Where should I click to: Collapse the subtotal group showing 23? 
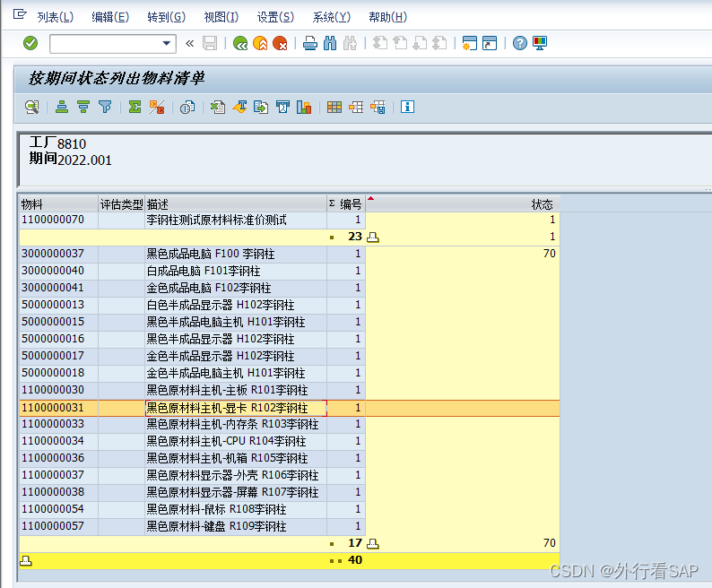373,237
